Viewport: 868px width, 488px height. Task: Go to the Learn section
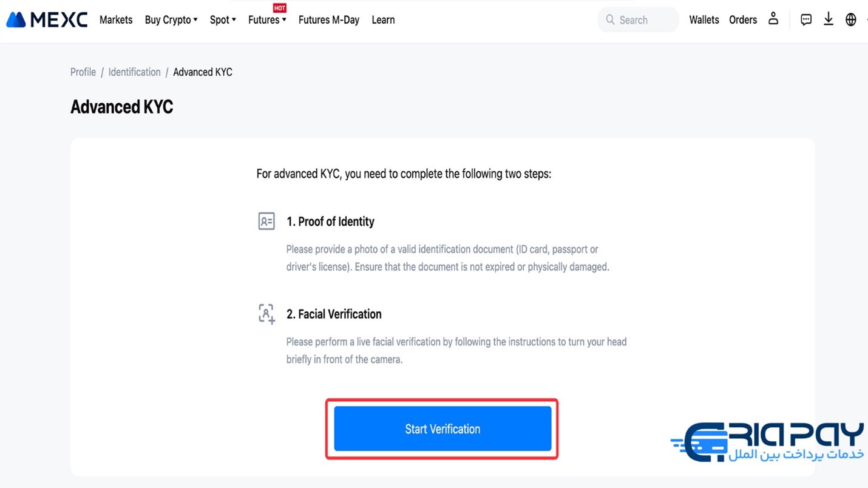(383, 20)
